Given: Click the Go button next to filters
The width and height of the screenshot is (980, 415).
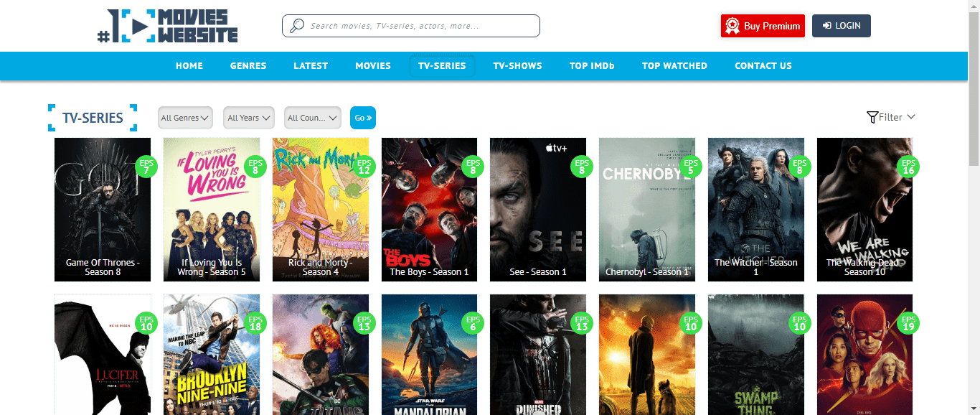Looking at the screenshot, I should point(363,118).
